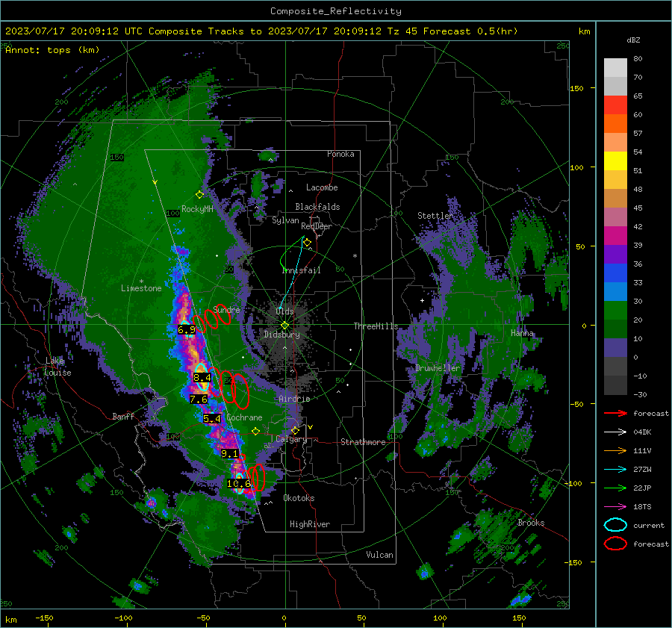This screenshot has width=672, height=628.
Task: Click the Vulcan town label
Action: (x=379, y=555)
